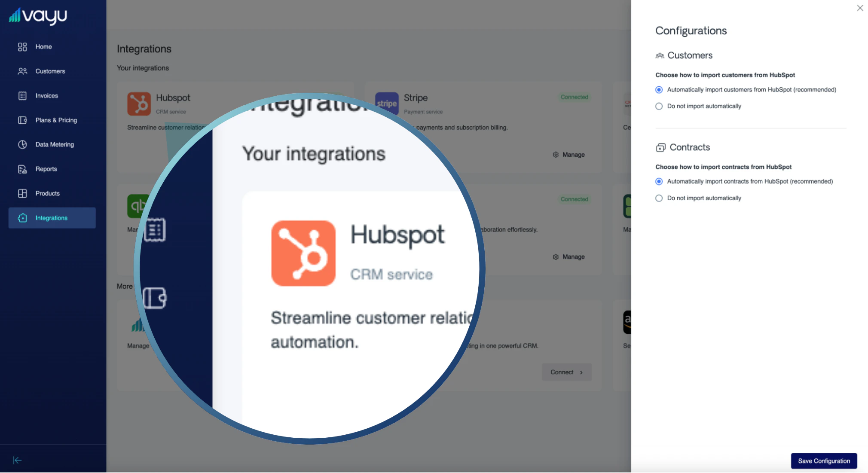Click the Data Metering pie icon
868x473 pixels.
[x=22, y=145]
